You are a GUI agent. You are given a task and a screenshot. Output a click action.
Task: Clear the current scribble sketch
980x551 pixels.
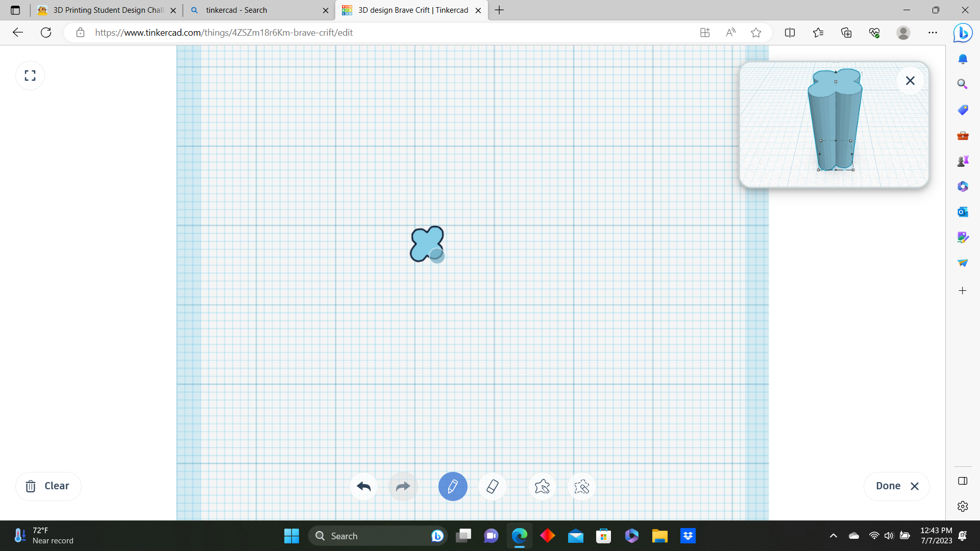pyautogui.click(x=48, y=486)
